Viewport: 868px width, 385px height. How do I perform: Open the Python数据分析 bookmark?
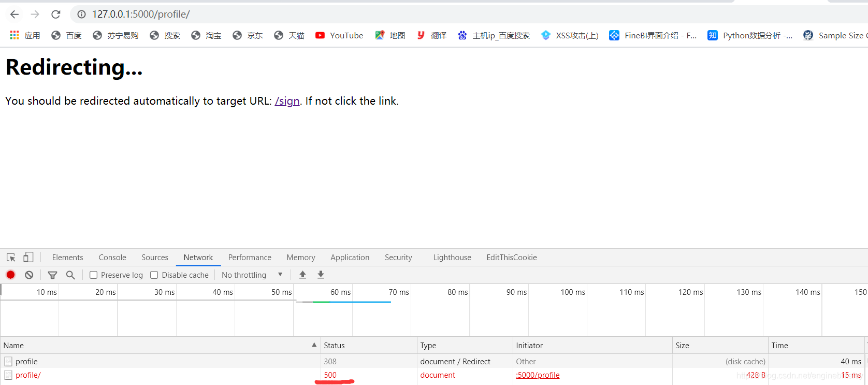coord(750,35)
